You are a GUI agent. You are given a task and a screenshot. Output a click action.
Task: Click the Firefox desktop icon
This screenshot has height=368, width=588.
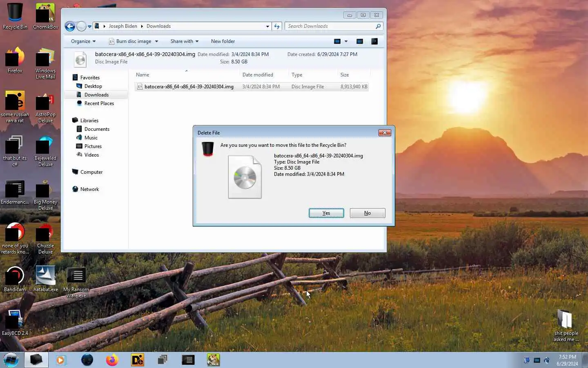coord(15,60)
